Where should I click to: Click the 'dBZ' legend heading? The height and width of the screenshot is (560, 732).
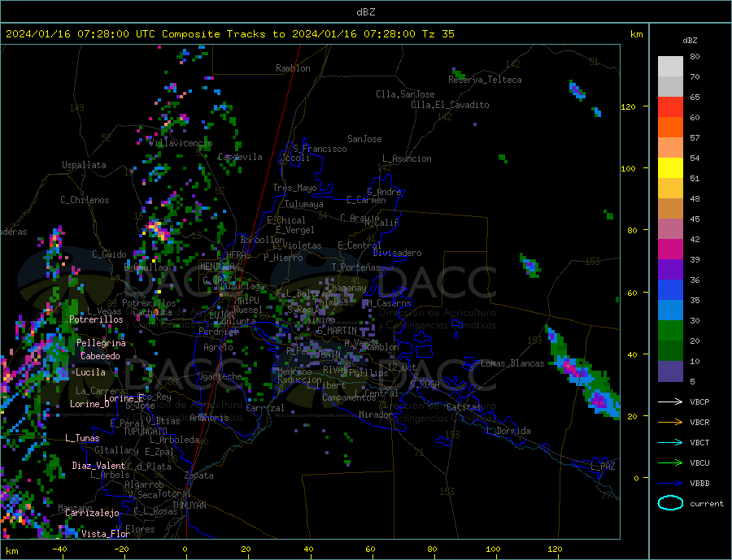(690, 41)
